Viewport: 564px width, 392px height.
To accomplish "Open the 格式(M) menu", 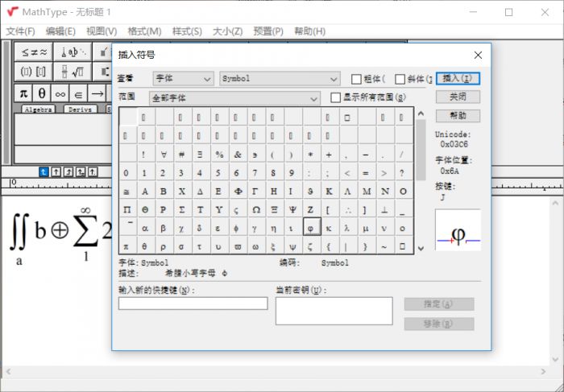I will [x=144, y=31].
